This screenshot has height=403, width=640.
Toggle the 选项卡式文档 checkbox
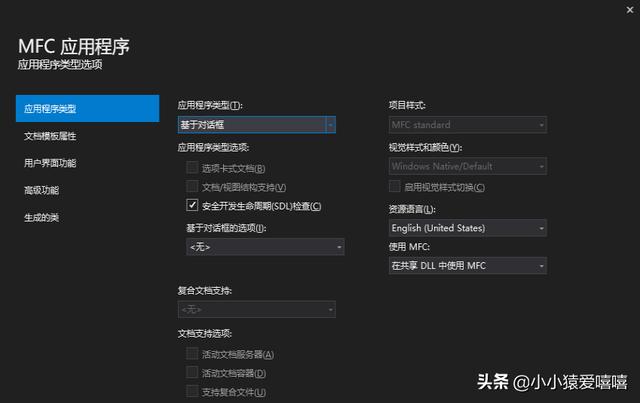[193, 168]
